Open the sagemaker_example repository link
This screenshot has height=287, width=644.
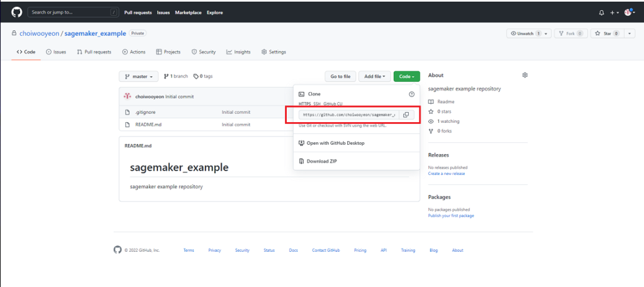(96, 33)
